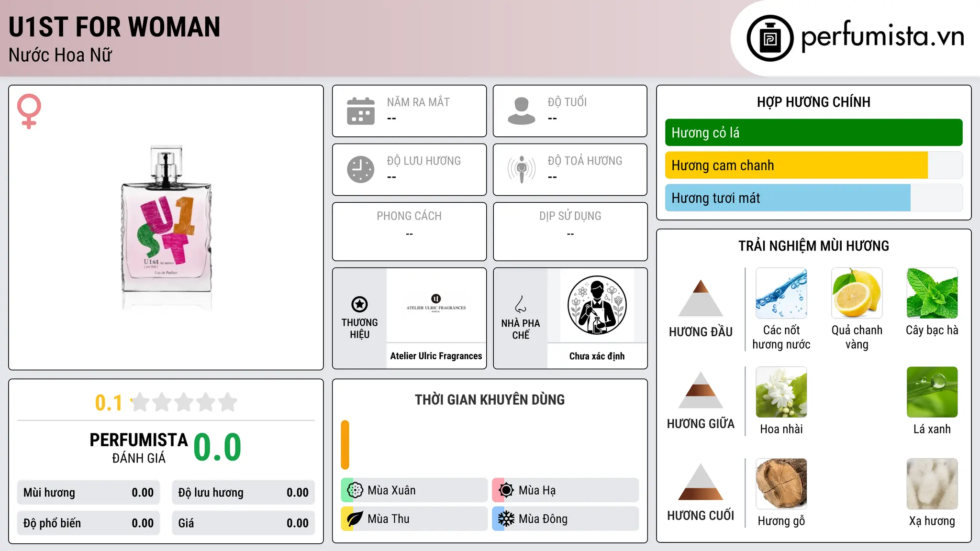Click the Perfumista Đánh Giá label

[x=139, y=448]
